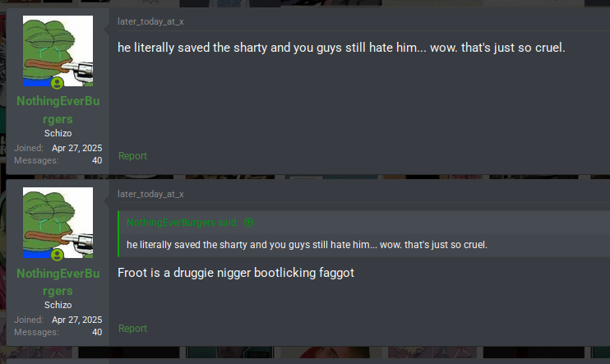
Task: Click the first post's message text
Action: (x=341, y=48)
